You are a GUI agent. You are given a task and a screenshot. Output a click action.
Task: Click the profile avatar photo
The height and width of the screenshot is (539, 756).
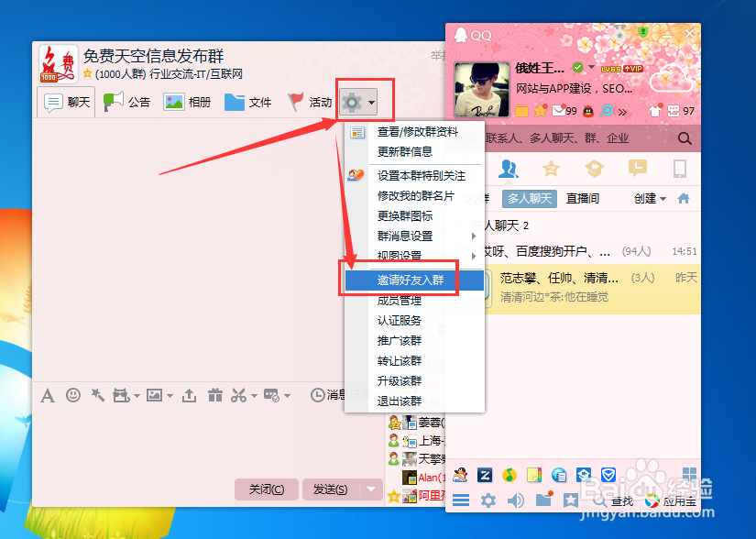click(481, 90)
